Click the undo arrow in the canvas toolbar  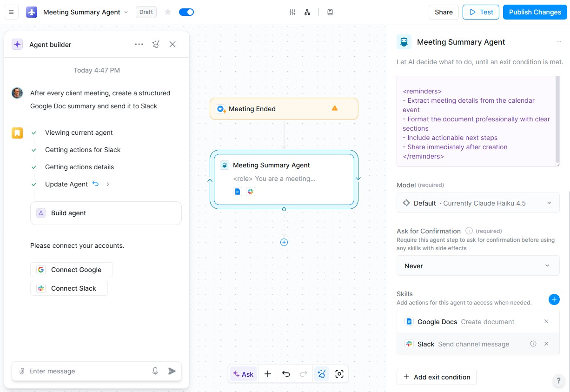286,373
